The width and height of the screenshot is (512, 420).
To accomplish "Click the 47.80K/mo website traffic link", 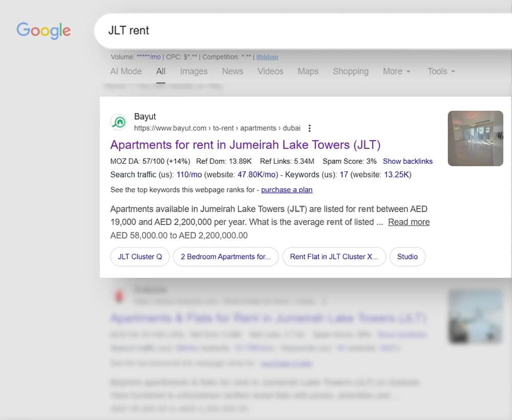I will 257,174.
